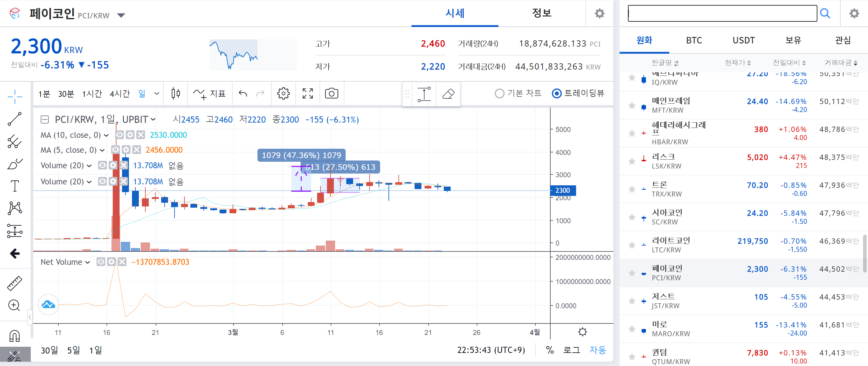Take a chart snapshot with camera icon
868x366 pixels.
click(x=331, y=93)
